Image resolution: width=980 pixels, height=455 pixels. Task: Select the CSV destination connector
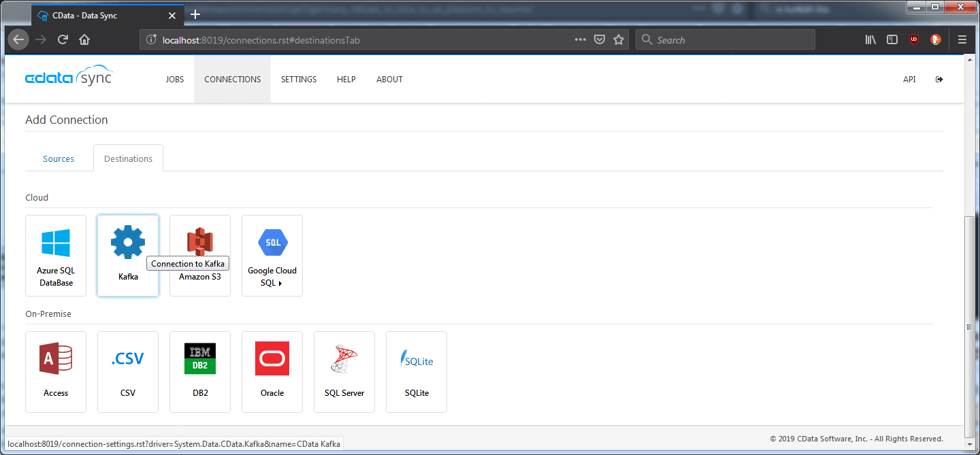(x=127, y=372)
